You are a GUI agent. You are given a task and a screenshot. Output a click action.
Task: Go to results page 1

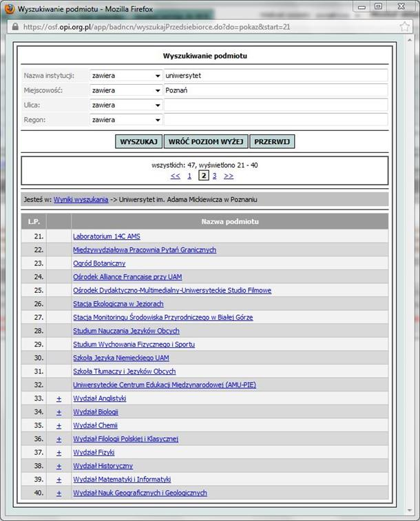pyautogui.click(x=189, y=176)
